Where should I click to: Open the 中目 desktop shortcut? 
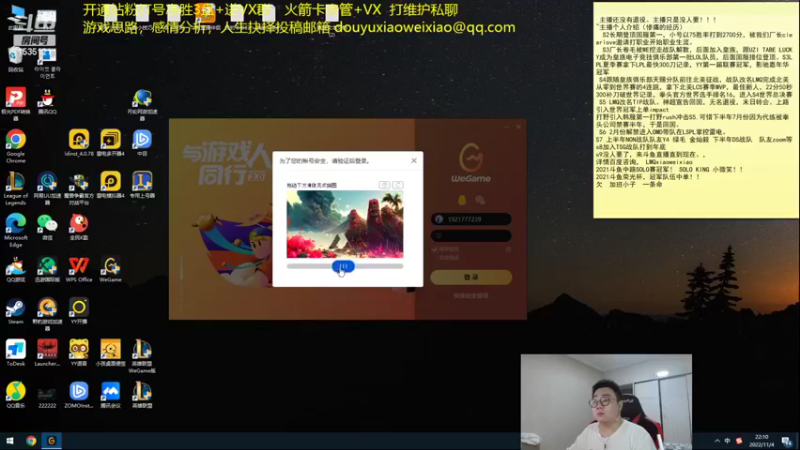click(x=142, y=143)
